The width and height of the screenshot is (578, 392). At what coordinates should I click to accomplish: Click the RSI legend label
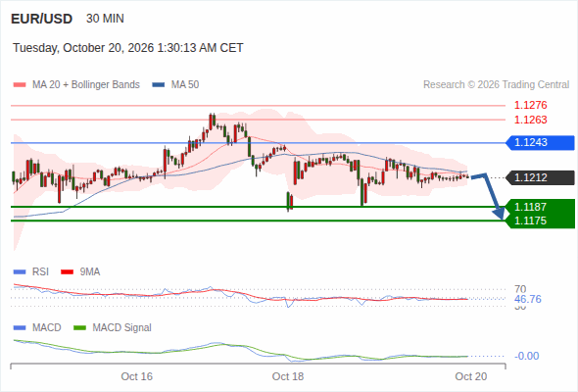(40, 272)
